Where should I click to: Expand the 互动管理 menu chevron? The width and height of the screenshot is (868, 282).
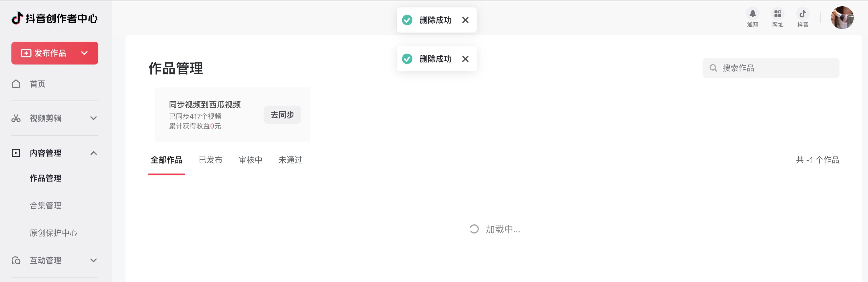[94, 260]
